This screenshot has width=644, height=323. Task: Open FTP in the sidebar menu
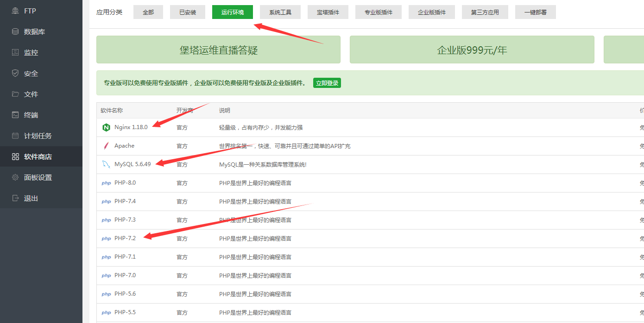click(x=41, y=11)
